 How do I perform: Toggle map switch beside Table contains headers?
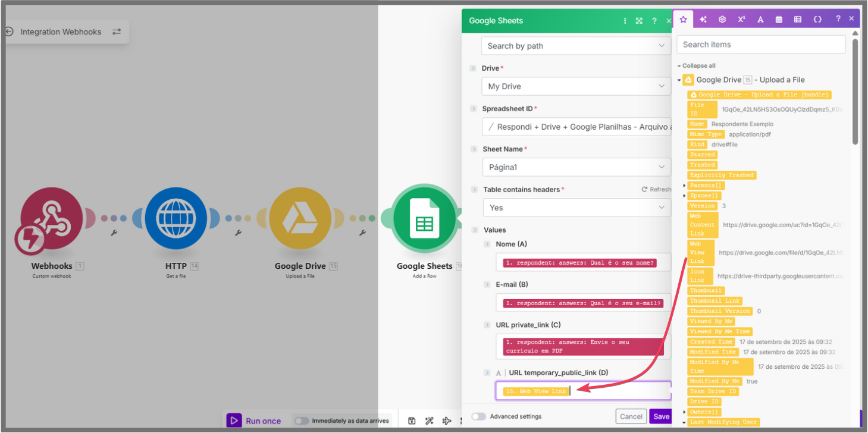[x=474, y=190]
